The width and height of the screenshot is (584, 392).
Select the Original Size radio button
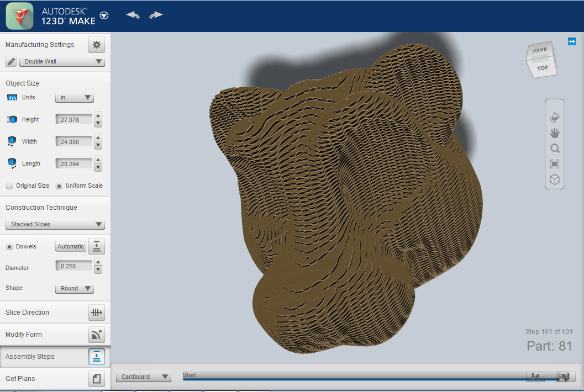click(x=9, y=186)
